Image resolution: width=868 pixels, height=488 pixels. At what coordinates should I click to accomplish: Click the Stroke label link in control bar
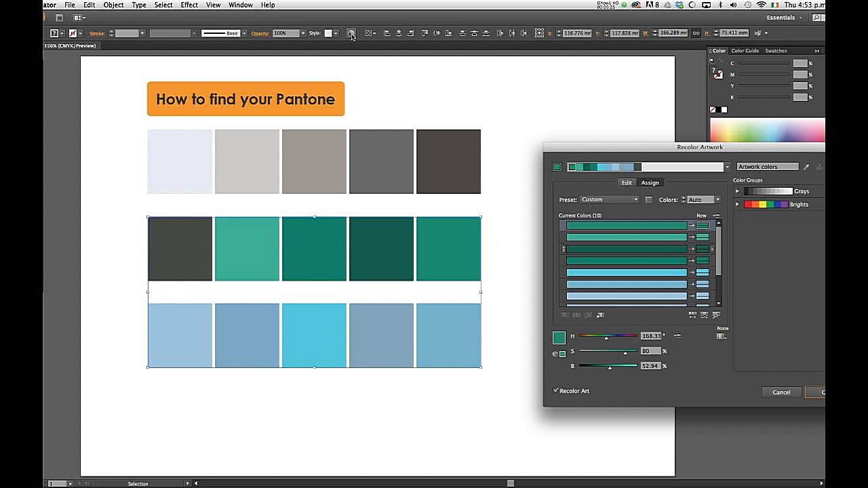click(97, 33)
